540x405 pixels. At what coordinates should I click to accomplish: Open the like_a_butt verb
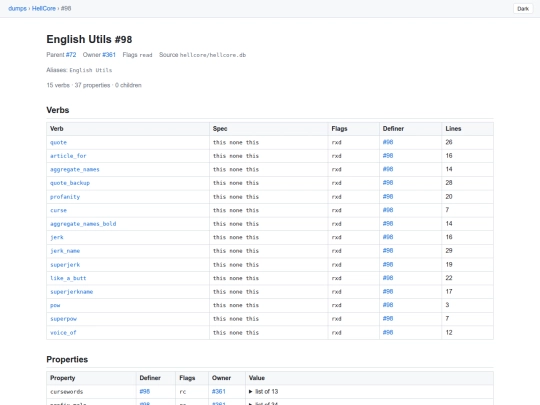point(68,278)
